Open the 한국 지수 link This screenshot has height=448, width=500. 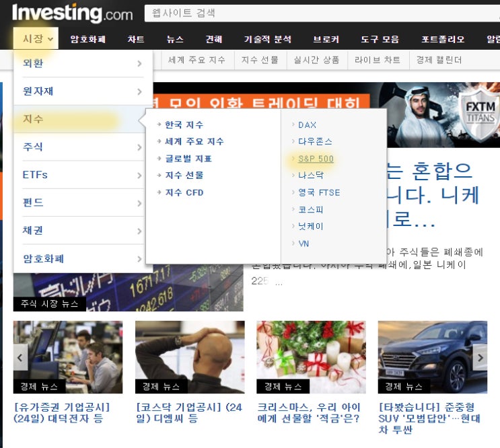pyautogui.click(x=184, y=124)
